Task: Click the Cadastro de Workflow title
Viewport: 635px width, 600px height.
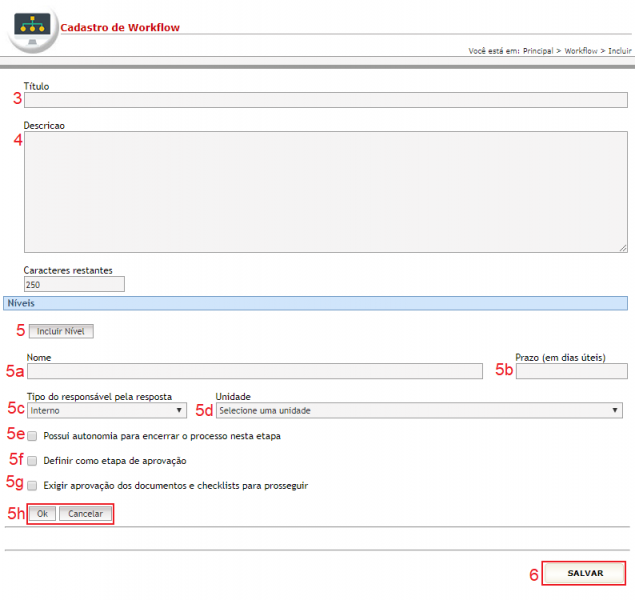Action: (x=120, y=28)
